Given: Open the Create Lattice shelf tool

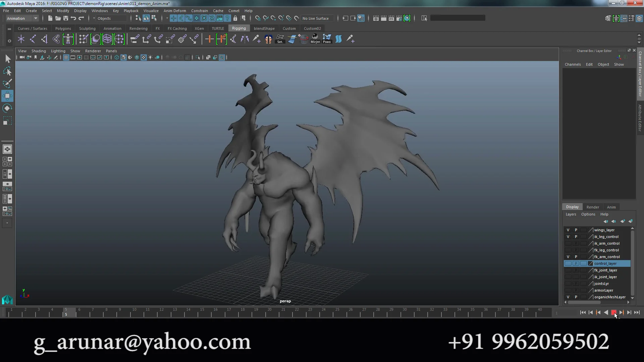Looking at the screenshot, I should click(107, 39).
